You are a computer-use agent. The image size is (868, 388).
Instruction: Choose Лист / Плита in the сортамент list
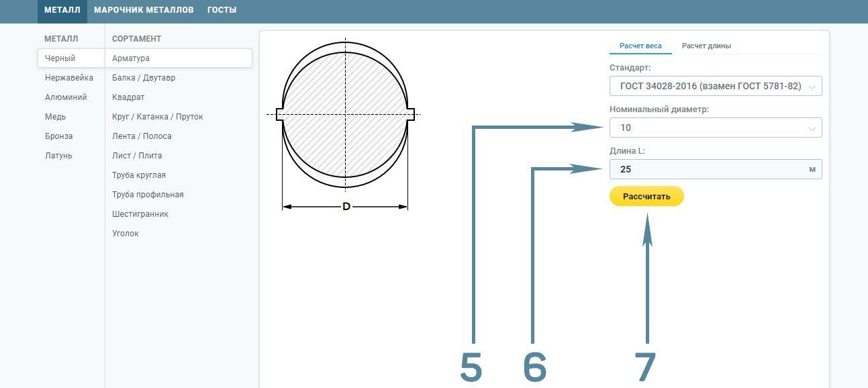click(137, 156)
